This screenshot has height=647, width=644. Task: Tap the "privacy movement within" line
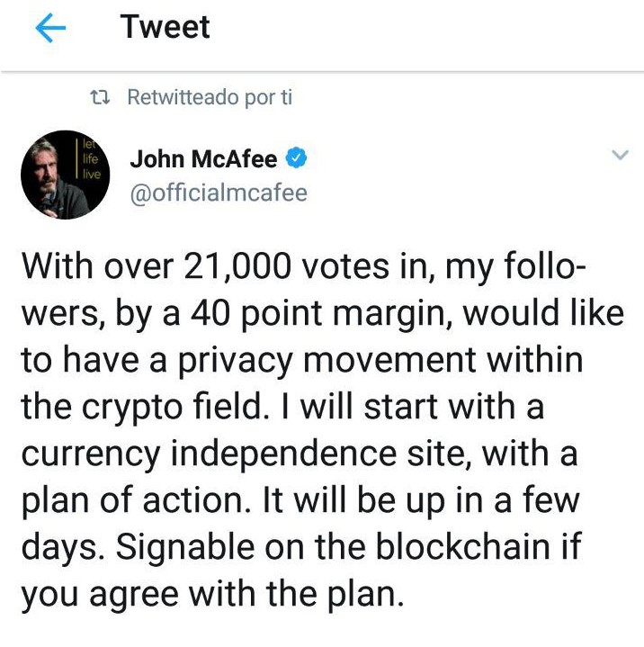tap(302, 361)
